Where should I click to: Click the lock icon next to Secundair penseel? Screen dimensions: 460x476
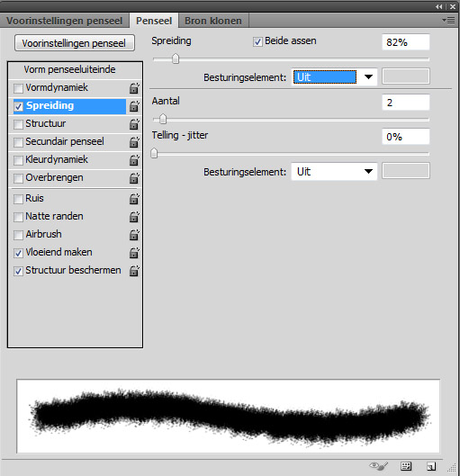pyautogui.click(x=134, y=142)
